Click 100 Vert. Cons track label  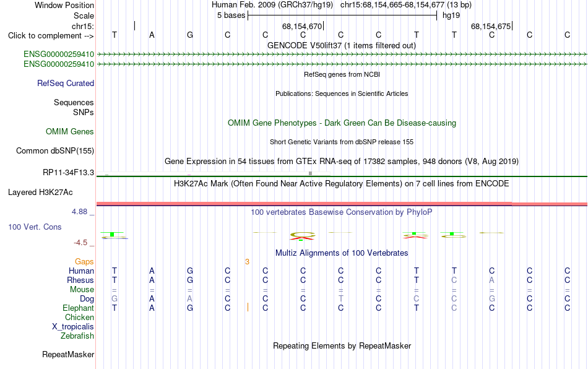pos(35,227)
